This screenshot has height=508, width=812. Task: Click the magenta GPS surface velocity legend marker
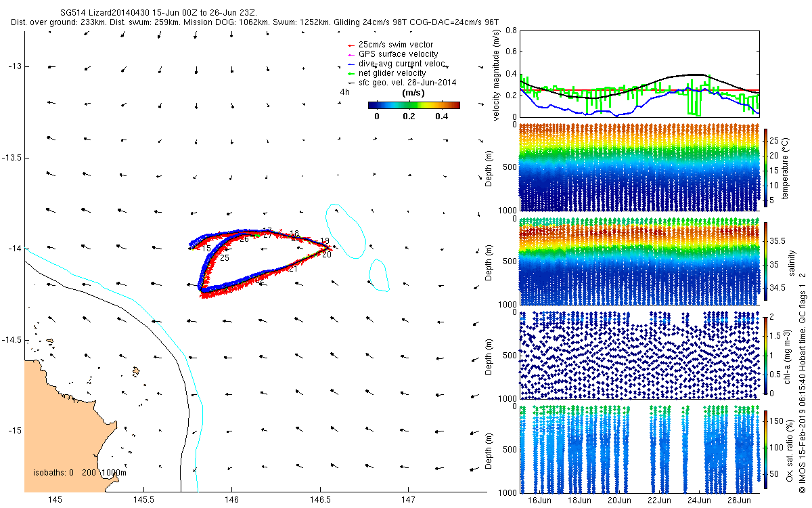351,54
